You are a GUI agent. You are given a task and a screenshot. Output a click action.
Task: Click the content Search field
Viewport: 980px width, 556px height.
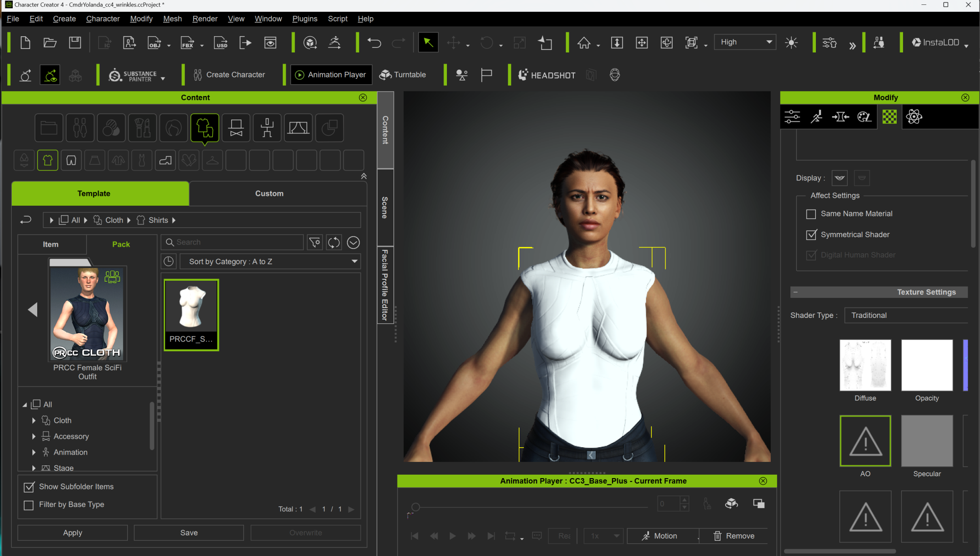233,242
